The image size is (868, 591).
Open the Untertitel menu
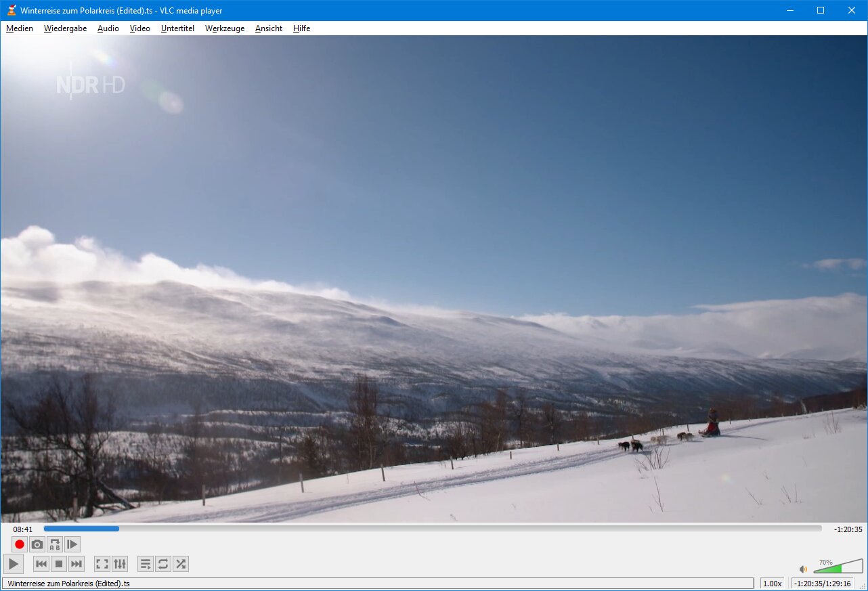177,28
